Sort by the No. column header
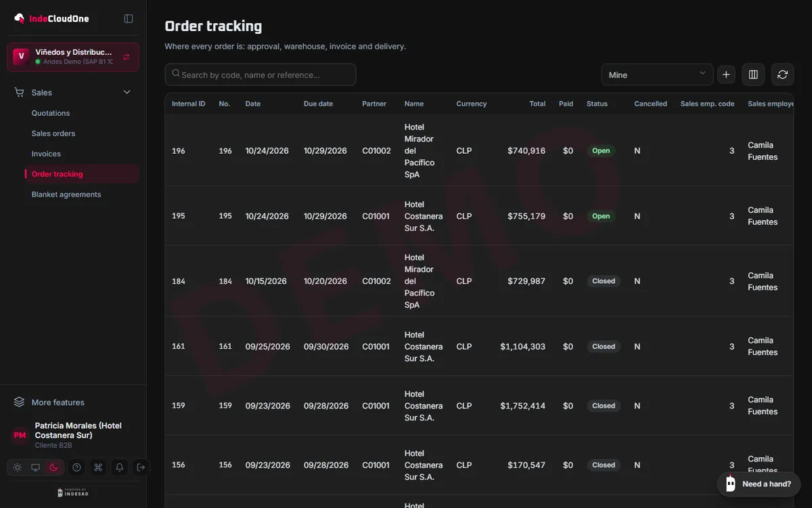 pyautogui.click(x=225, y=104)
